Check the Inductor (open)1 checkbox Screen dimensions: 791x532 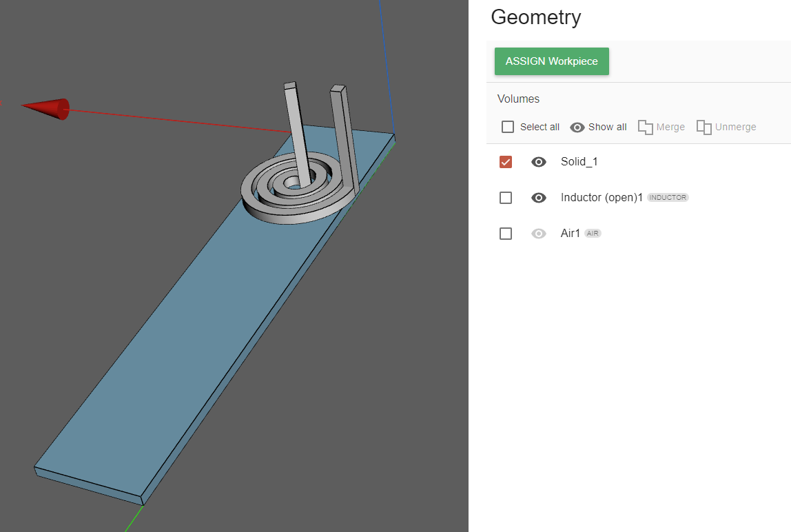click(x=506, y=198)
